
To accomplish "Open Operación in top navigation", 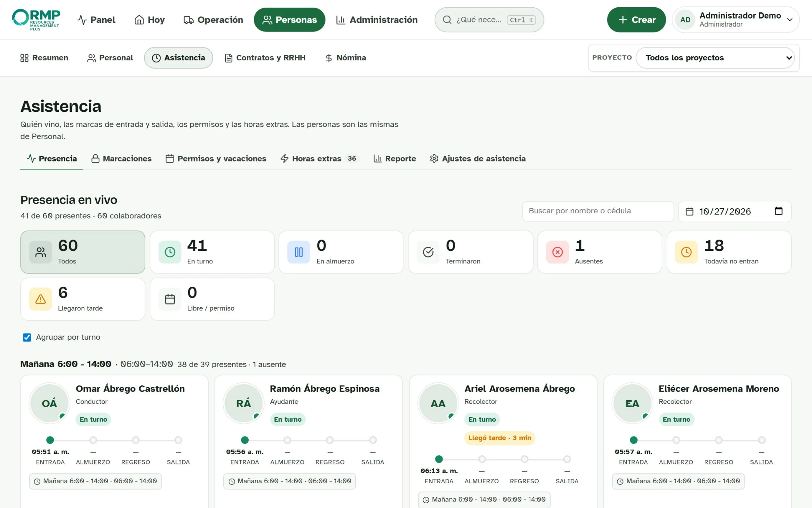I will (x=213, y=20).
